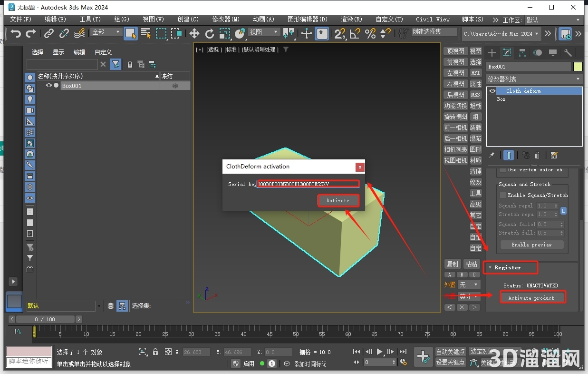This screenshot has height=374, width=588.
Task: Open the Utilities wrench panel tab
Action: (568, 53)
